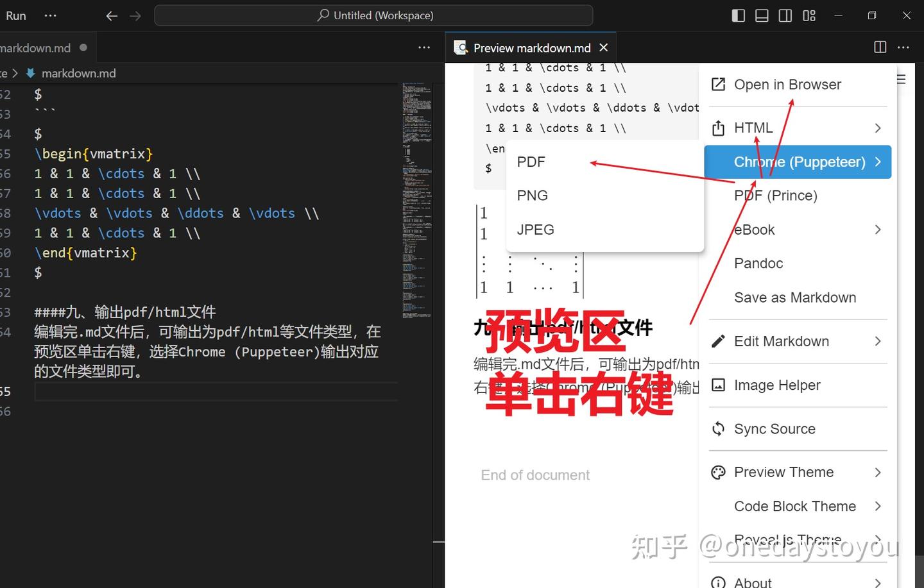Open the Run menu
The height and width of the screenshot is (588, 924).
point(15,15)
